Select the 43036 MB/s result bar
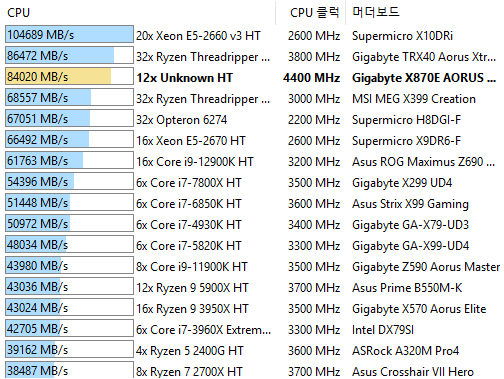This screenshot has width=504, height=379. pos(69,286)
